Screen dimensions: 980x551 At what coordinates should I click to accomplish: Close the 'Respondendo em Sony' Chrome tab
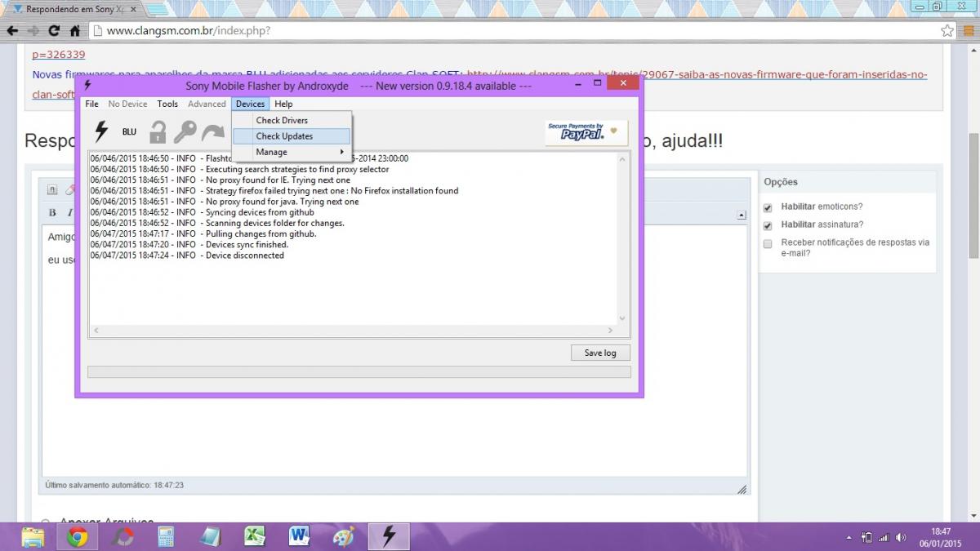(x=133, y=9)
